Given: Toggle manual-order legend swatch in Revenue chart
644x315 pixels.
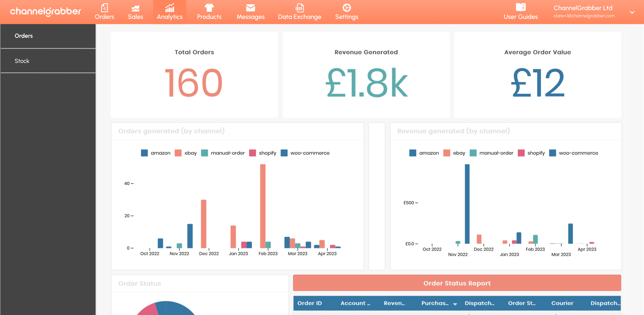Looking at the screenshot, I should click(473, 153).
